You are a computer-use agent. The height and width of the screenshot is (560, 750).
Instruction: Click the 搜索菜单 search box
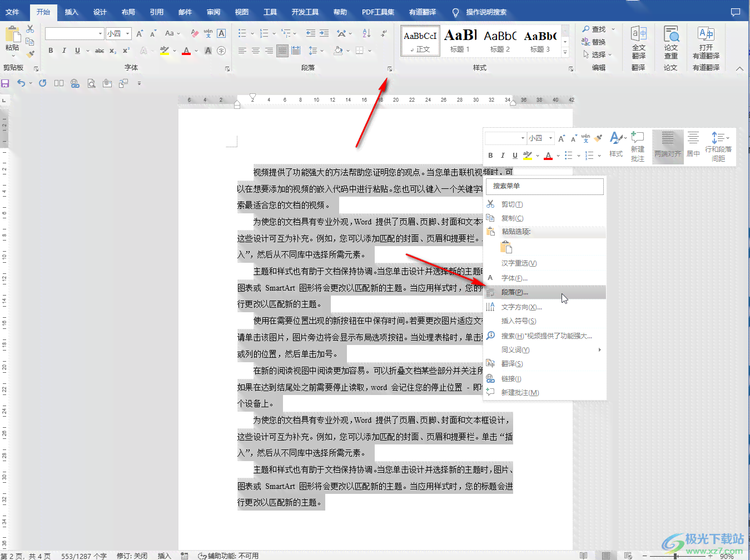click(x=545, y=186)
